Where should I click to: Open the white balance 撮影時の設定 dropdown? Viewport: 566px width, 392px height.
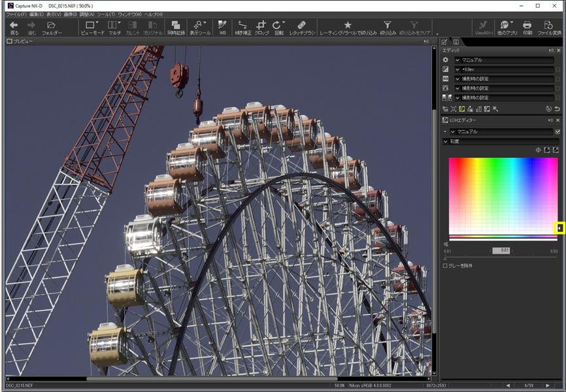point(504,78)
